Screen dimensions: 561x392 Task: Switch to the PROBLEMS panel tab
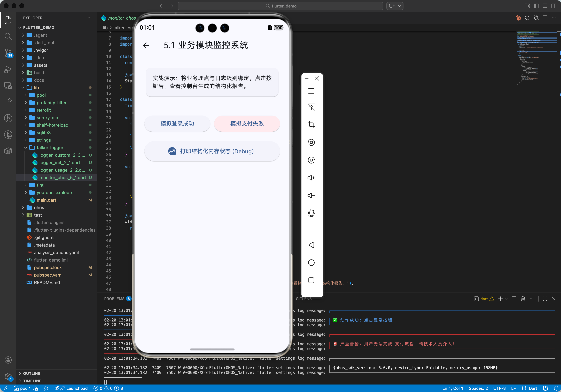[114, 299]
